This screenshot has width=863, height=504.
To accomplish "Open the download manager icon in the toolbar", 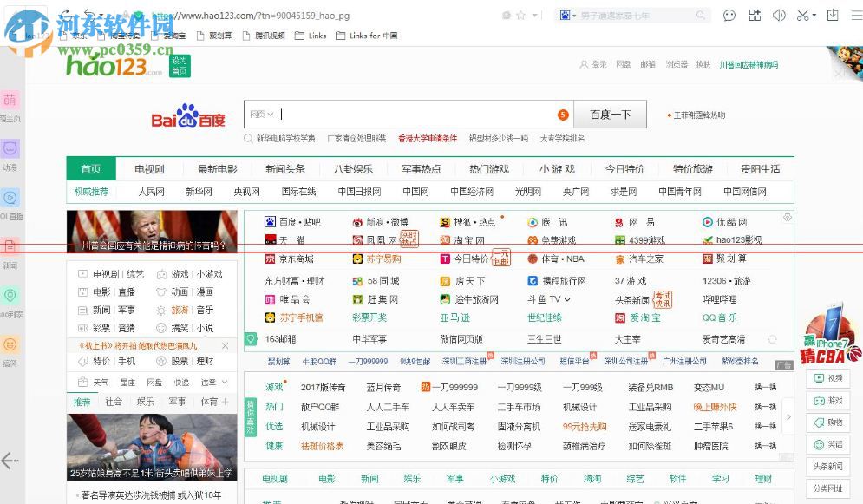I will (x=833, y=15).
